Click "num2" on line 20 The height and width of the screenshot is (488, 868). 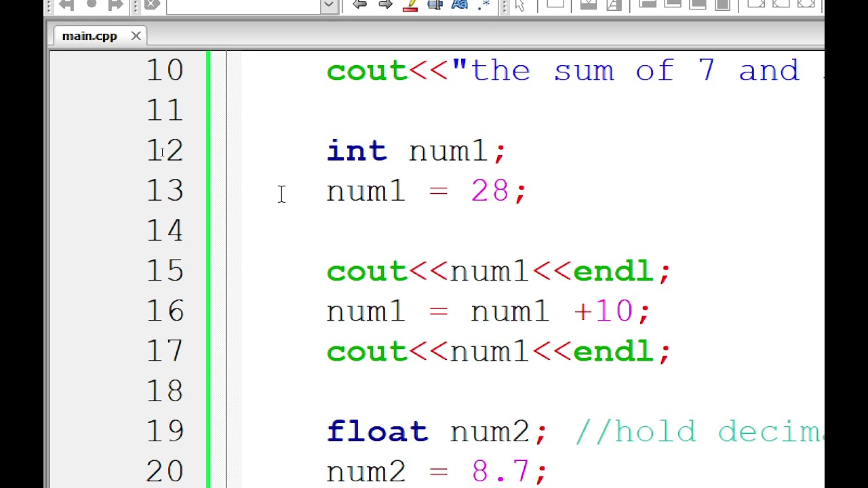(366, 471)
